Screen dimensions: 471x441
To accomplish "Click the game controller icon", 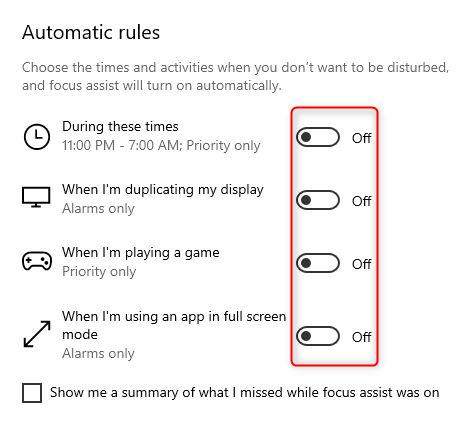I will (x=37, y=260).
